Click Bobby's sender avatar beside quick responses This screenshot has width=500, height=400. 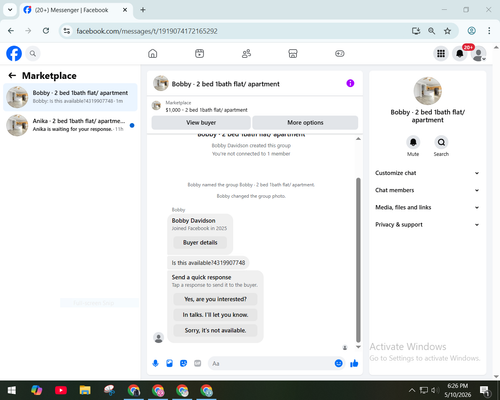point(159,338)
